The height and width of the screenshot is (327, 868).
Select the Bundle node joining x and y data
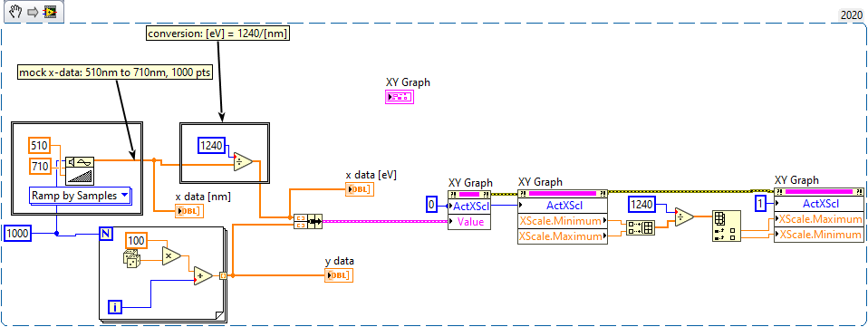click(x=307, y=222)
